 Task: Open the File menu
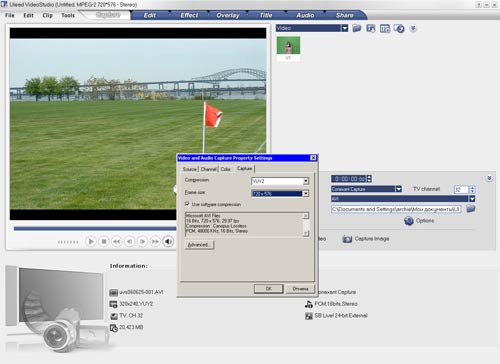(x=10, y=15)
